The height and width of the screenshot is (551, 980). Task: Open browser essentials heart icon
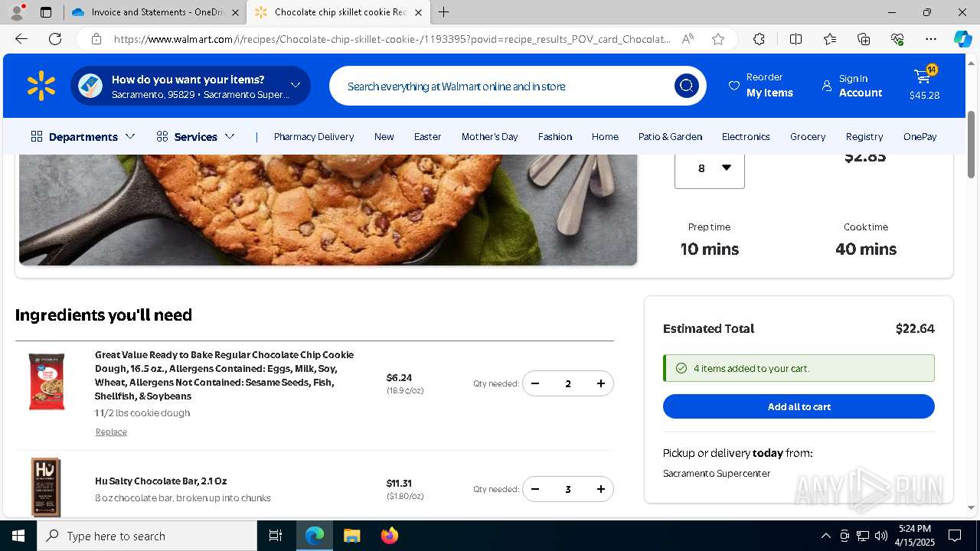897,39
